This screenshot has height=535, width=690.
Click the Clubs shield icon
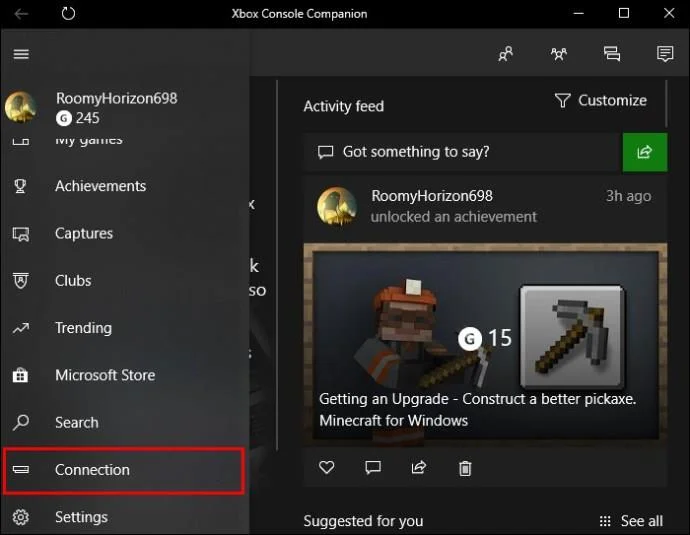[x=21, y=281]
